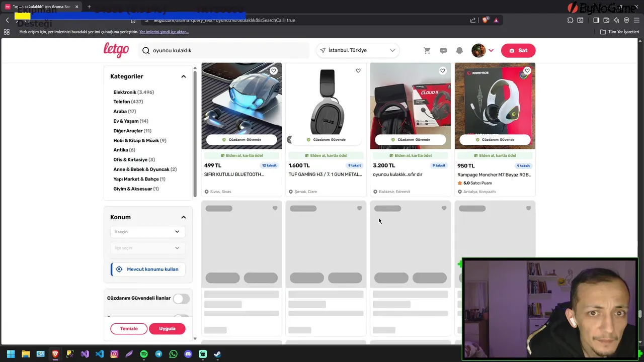Open WhatsApp from the taskbar

point(174,354)
